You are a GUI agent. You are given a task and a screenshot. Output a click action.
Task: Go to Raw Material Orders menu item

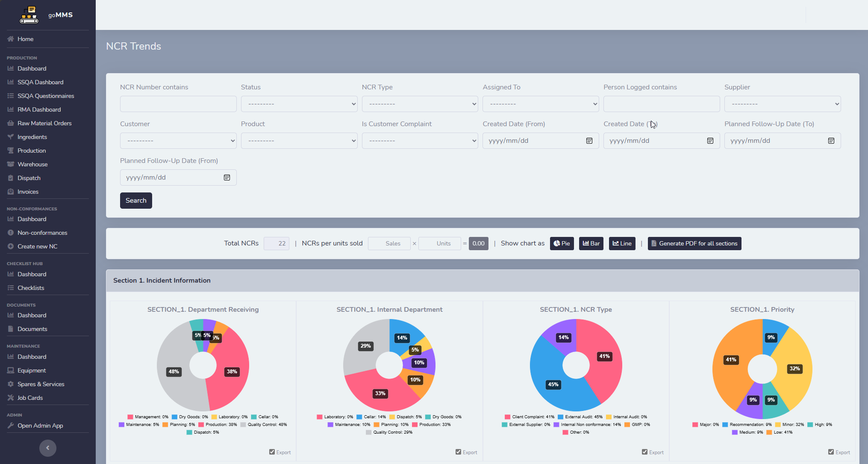44,123
